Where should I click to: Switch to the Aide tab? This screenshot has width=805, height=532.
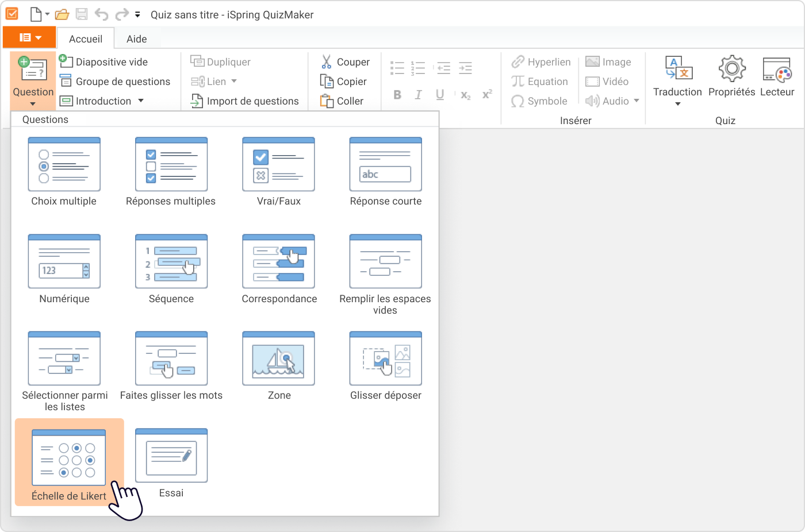pyautogui.click(x=136, y=39)
